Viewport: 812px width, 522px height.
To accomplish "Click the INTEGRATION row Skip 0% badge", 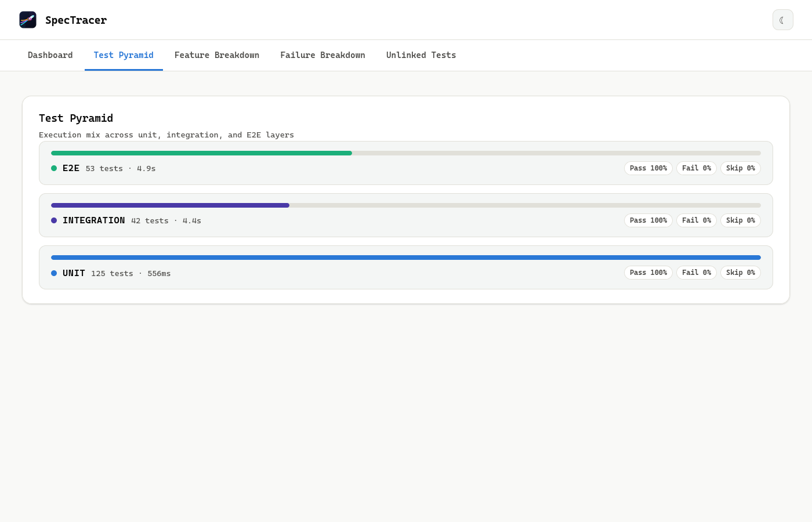I will [741, 220].
